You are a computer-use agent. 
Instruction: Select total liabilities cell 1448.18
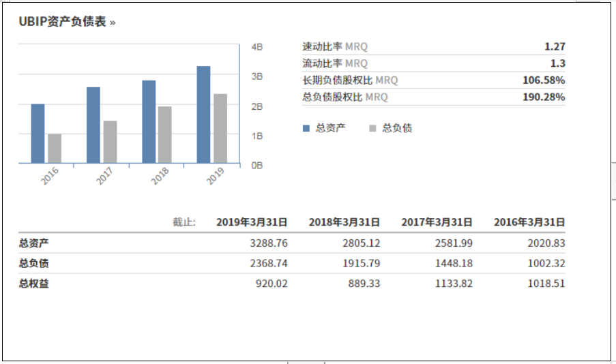point(454,264)
